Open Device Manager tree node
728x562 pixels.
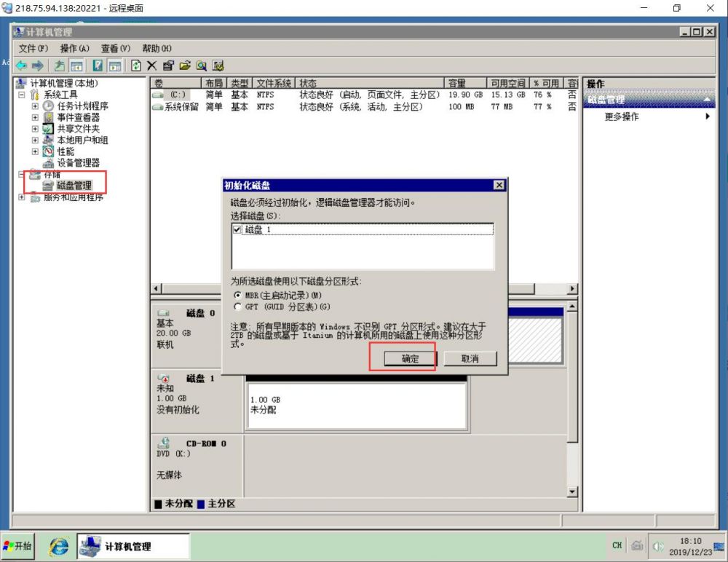click(78, 162)
